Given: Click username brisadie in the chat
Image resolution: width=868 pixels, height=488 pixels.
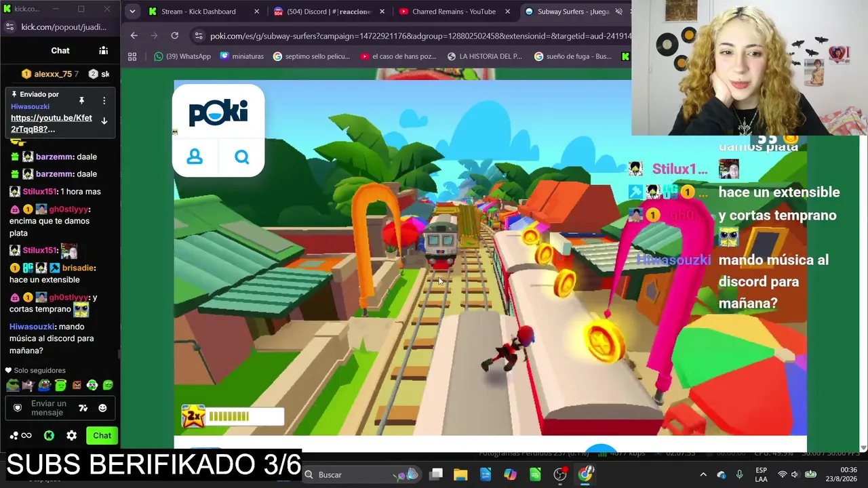Looking at the screenshot, I should (x=79, y=268).
